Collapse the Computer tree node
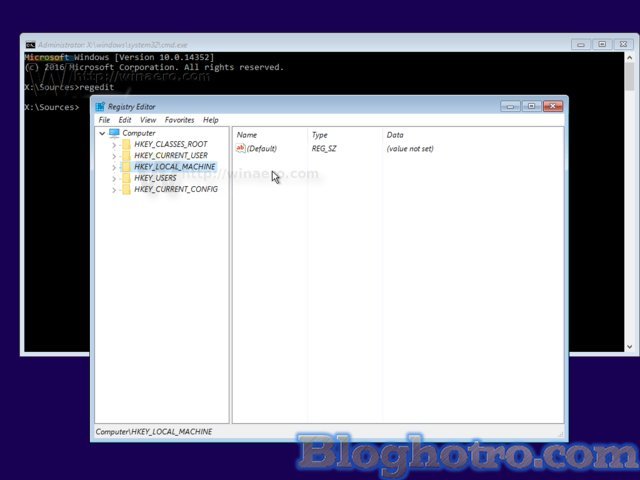 [x=102, y=133]
